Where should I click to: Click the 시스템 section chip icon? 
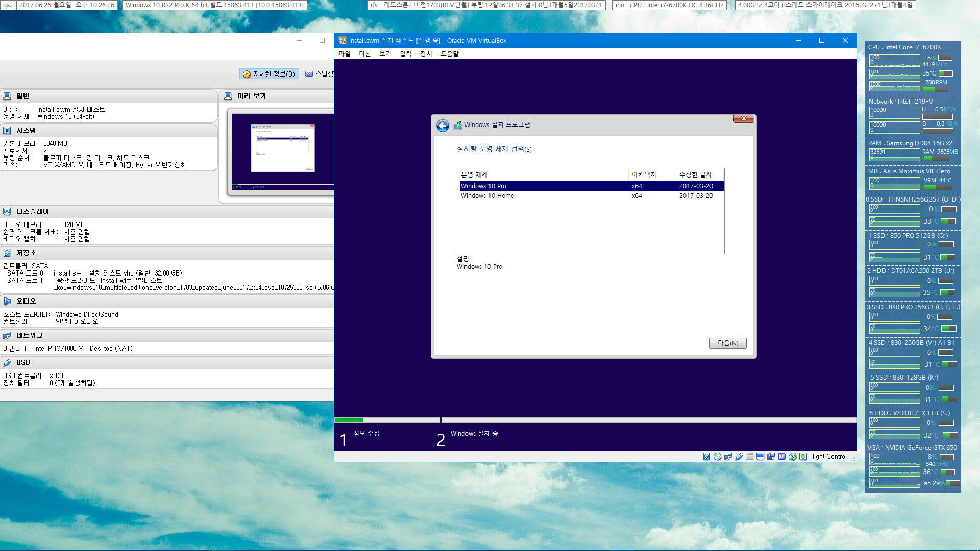(7, 130)
